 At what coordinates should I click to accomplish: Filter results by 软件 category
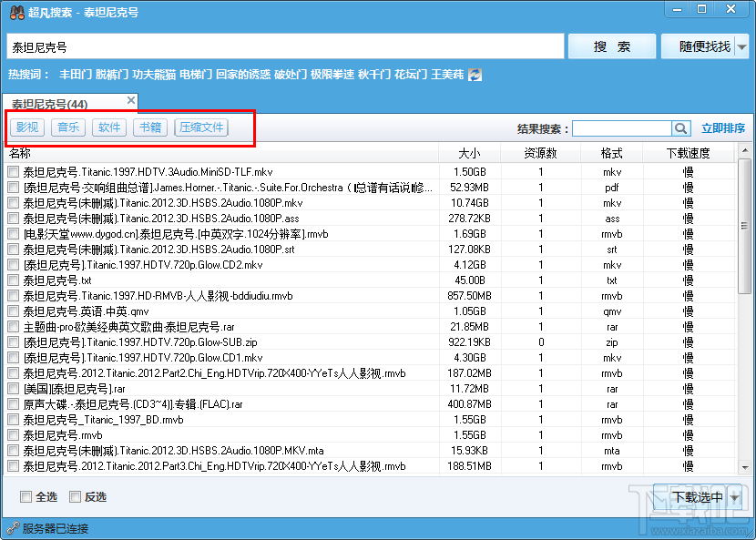click(109, 127)
